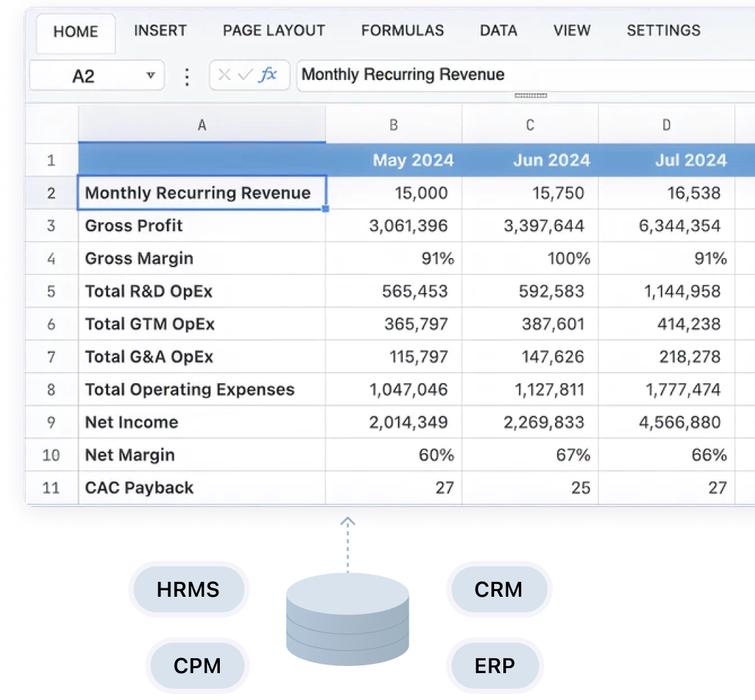Screen dimensions: 755x700
Task: Select row 5 header
Action: pos(51,291)
